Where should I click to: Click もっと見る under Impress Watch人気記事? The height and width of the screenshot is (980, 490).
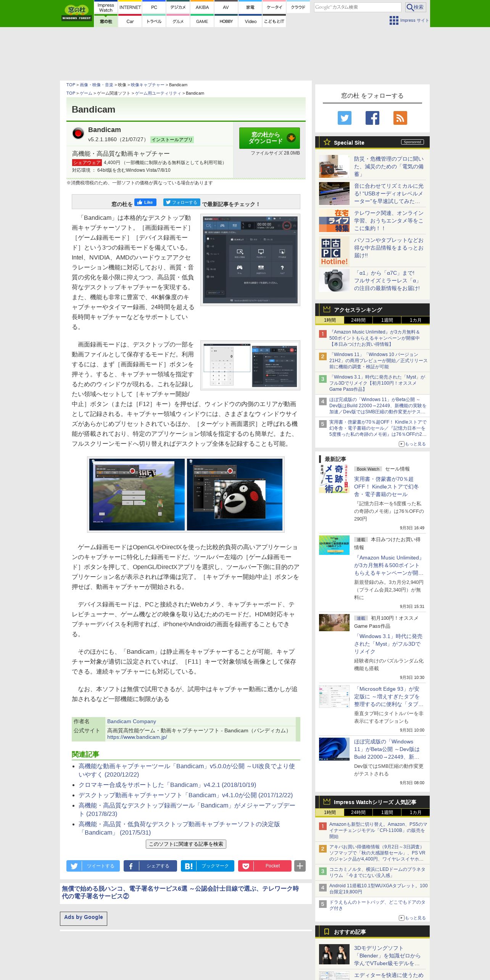click(412, 918)
